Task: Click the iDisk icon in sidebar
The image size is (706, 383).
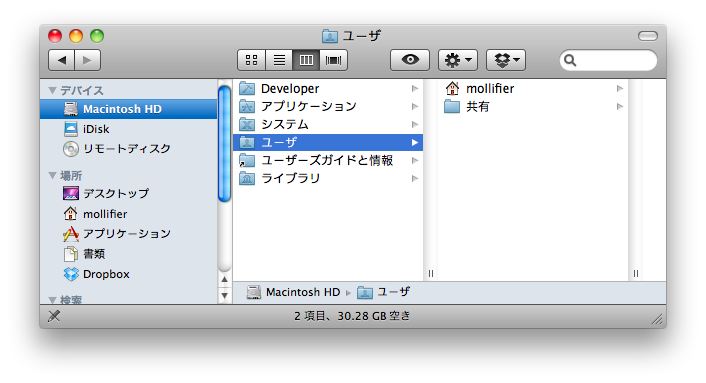Action: pyautogui.click(x=71, y=129)
